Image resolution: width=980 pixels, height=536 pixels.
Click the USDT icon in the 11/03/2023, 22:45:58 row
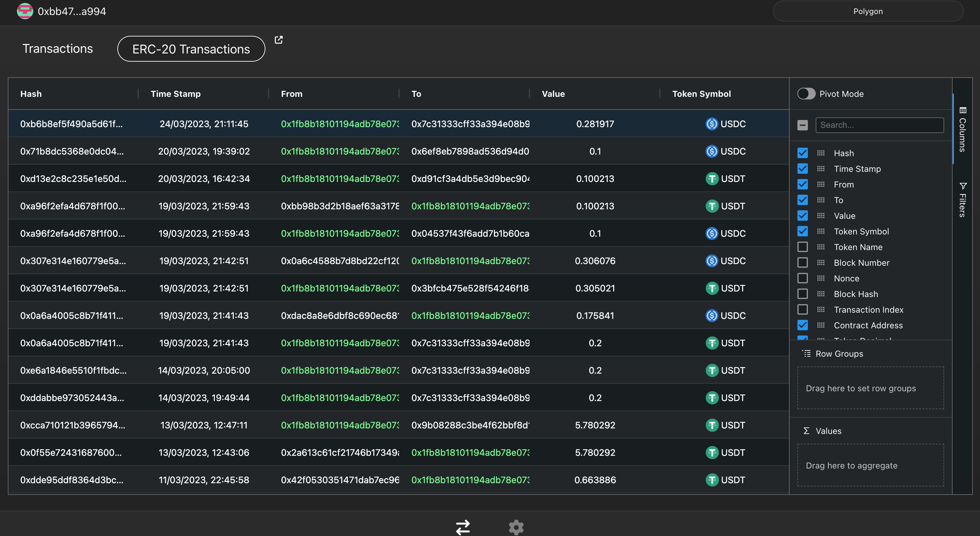click(711, 480)
